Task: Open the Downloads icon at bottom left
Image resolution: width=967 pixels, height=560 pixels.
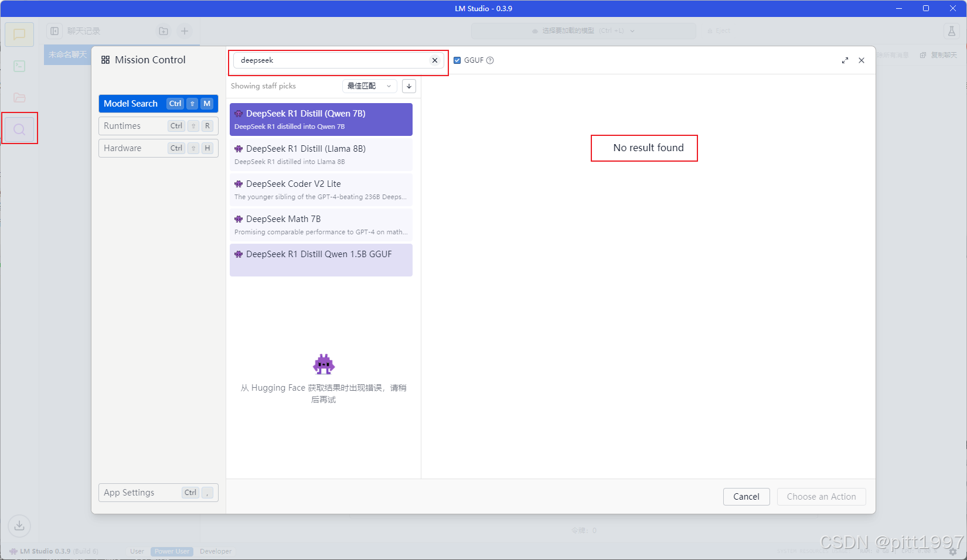Action: click(19, 525)
